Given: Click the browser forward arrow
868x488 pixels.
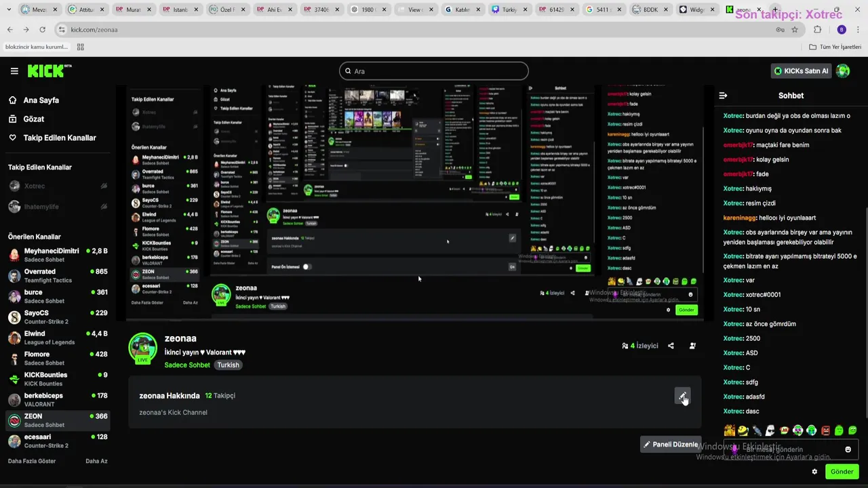Looking at the screenshot, I should tap(26, 30).
